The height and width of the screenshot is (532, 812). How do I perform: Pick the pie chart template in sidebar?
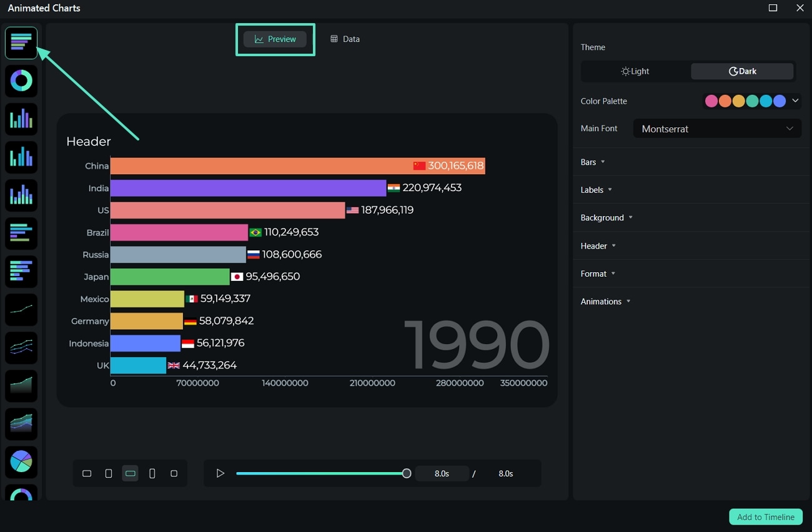coord(21,462)
